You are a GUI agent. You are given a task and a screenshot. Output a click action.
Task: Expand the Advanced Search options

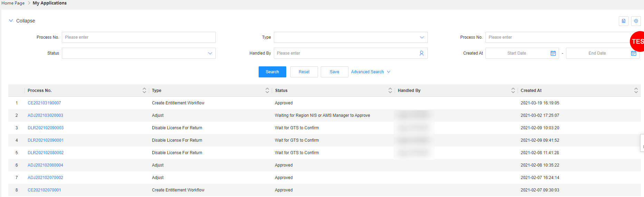click(371, 72)
